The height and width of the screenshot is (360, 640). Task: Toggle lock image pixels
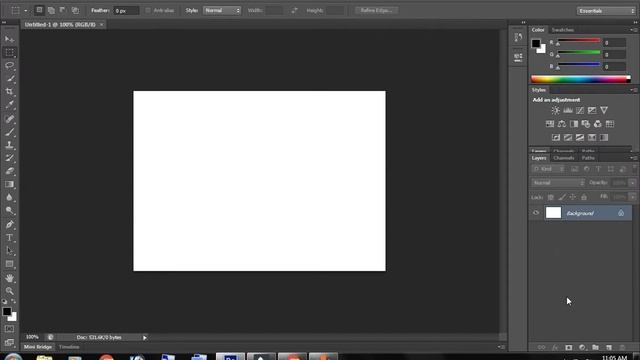coord(562,197)
